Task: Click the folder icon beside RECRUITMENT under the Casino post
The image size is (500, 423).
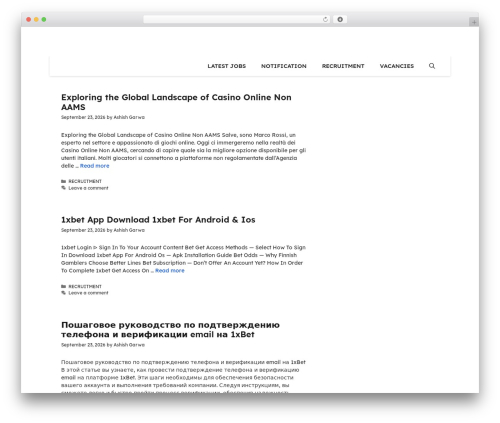Action: (x=63, y=181)
